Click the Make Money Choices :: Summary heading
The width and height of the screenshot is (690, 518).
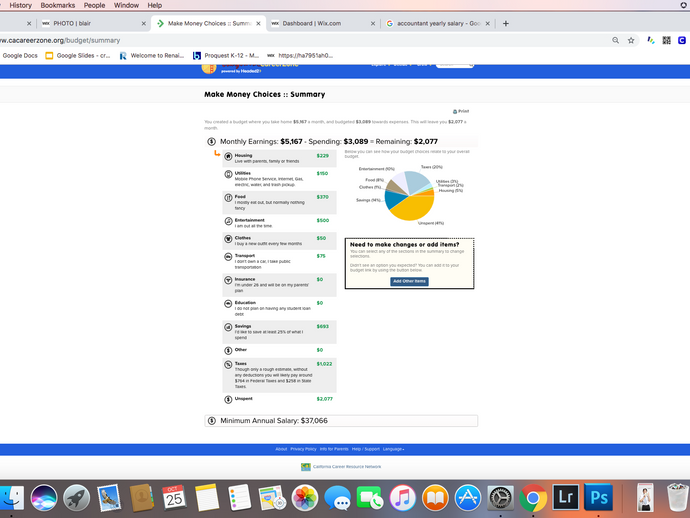(x=264, y=94)
